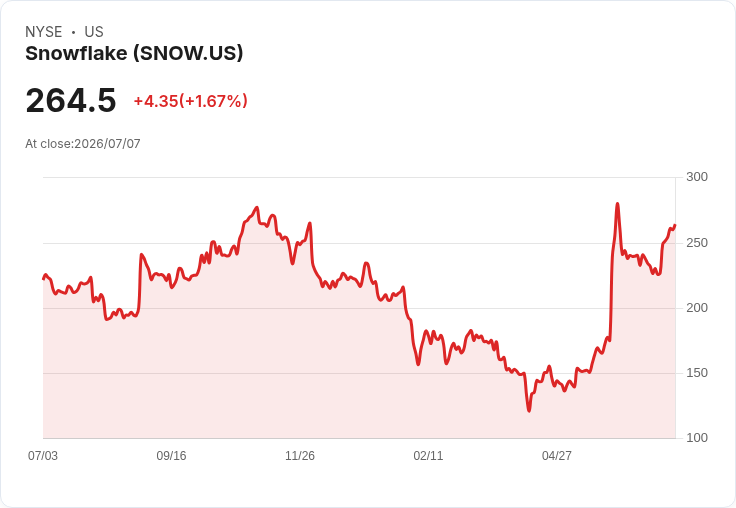The height and width of the screenshot is (508, 736).
Task: Click the chart's highest peak near 280
Action: point(617,204)
